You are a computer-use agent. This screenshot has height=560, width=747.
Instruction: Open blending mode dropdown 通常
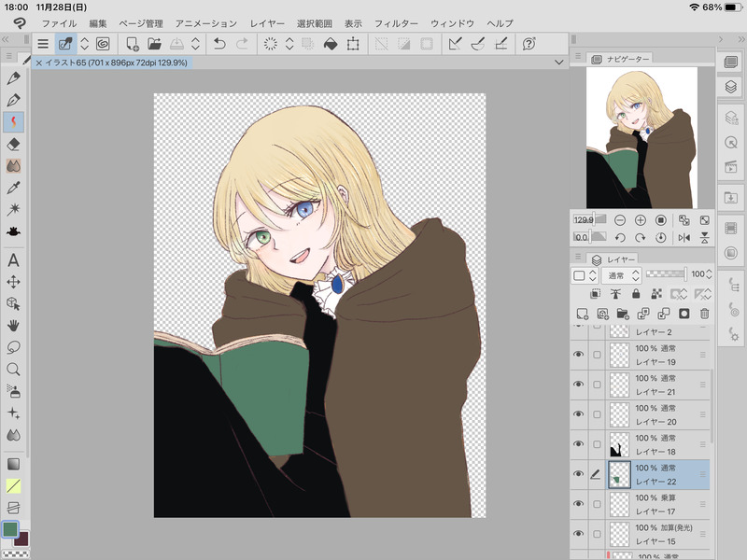click(622, 275)
